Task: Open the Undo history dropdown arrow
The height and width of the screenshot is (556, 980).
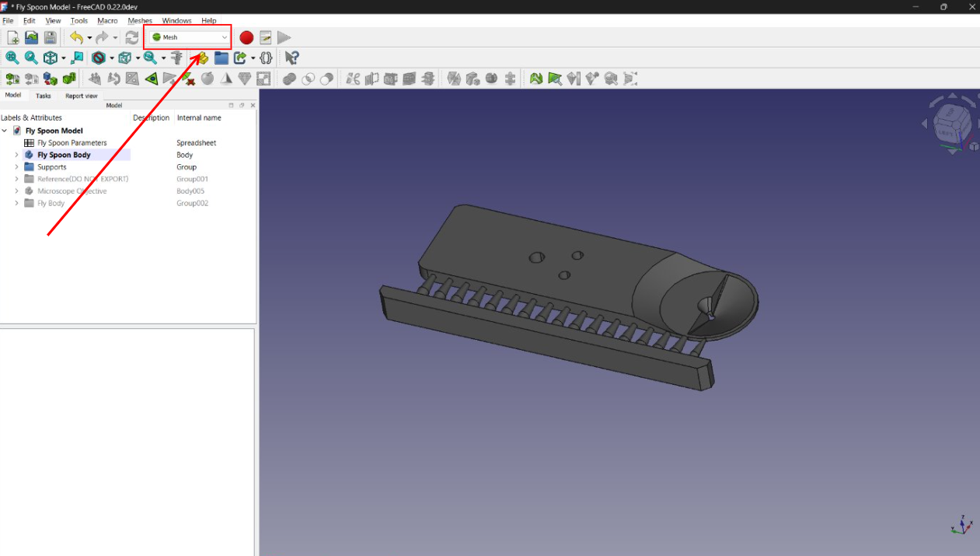Action: point(89,37)
